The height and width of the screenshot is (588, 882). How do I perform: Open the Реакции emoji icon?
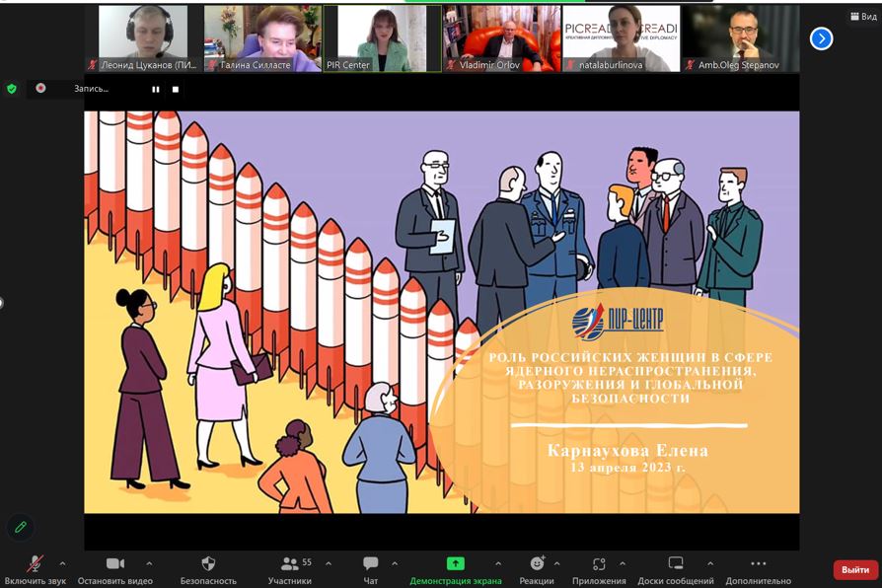tap(537, 564)
